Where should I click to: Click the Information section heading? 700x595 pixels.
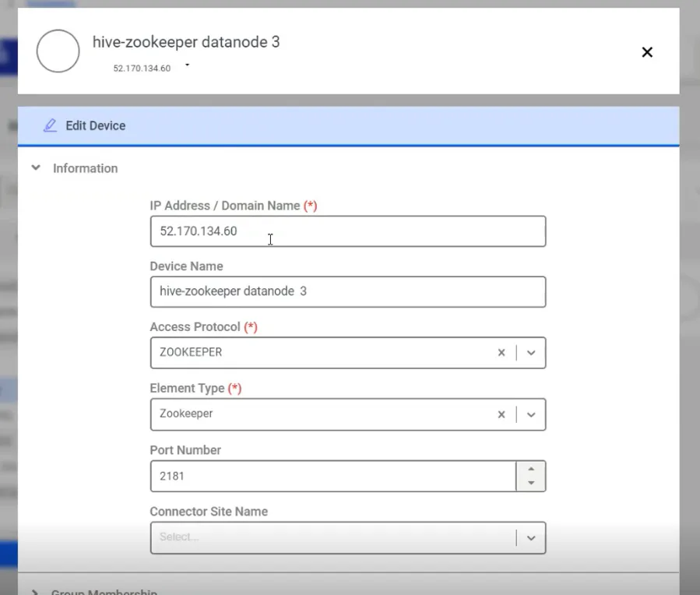click(x=86, y=168)
